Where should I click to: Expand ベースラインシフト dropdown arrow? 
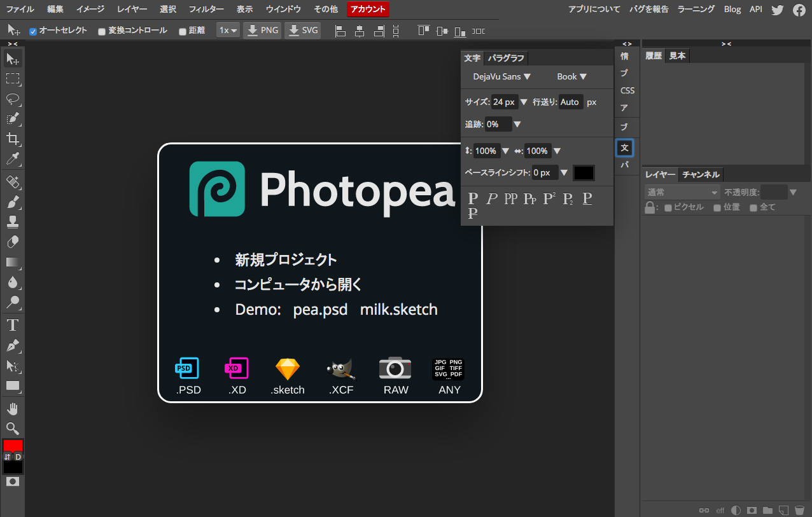(564, 172)
